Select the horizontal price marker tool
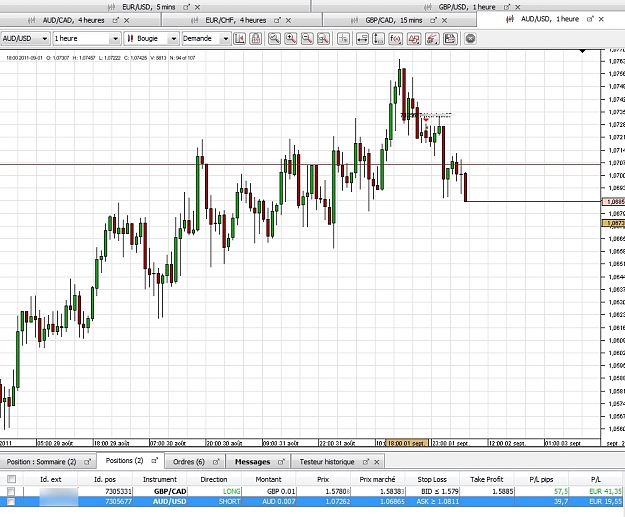The width and height of the screenshot is (625, 517). [362, 39]
